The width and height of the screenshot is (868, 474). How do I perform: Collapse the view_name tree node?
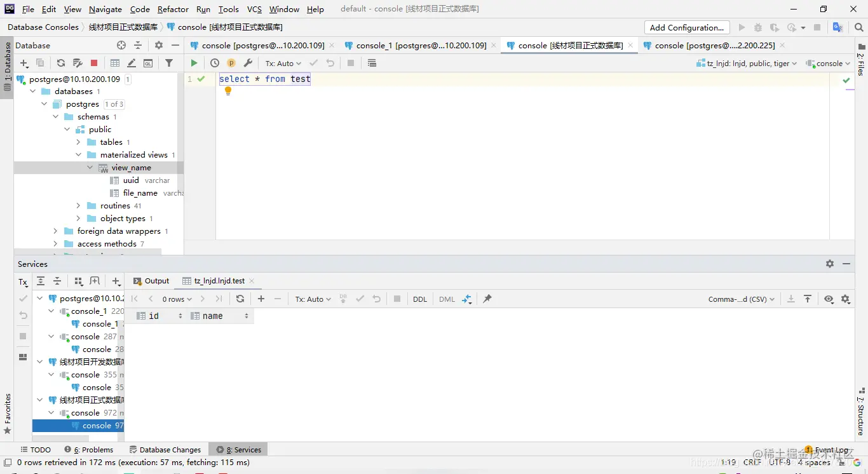[x=90, y=168]
